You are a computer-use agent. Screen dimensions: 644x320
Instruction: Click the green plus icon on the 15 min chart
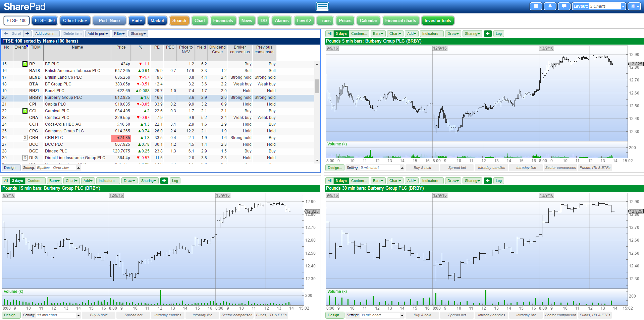coord(164,181)
